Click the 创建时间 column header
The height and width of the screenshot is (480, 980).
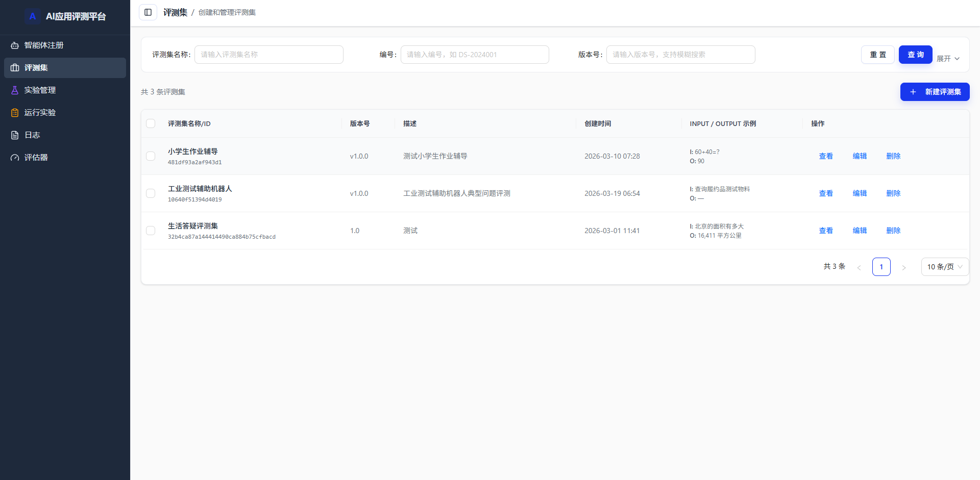[598, 123]
